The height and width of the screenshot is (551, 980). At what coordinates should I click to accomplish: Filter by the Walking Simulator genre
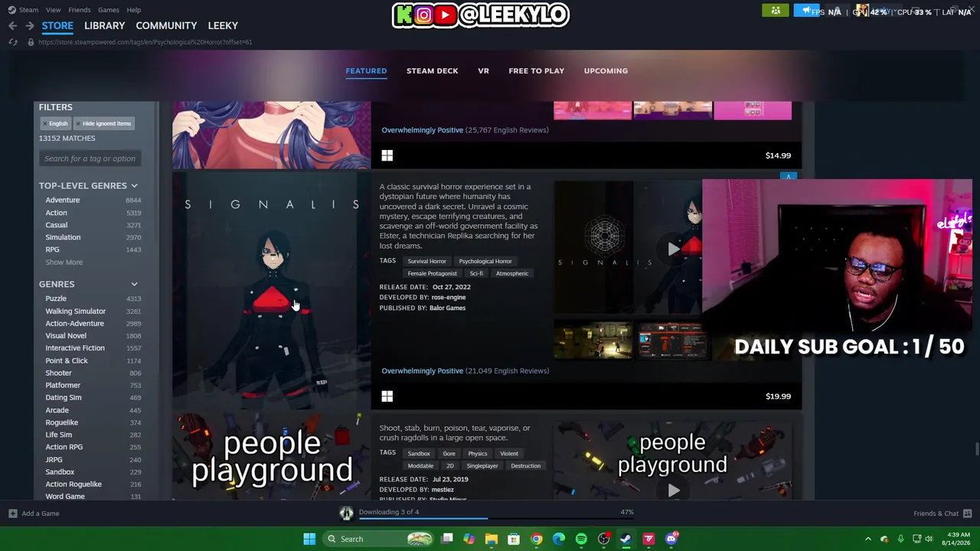[x=75, y=311]
